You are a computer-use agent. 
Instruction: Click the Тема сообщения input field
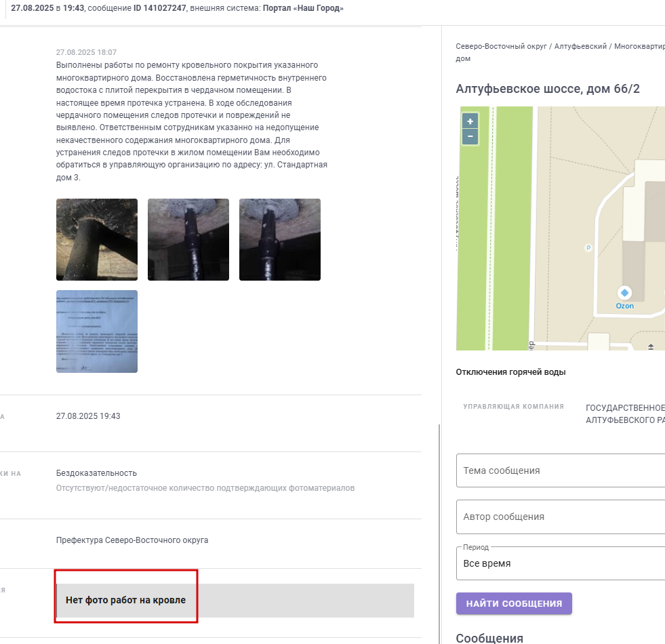tap(561, 470)
